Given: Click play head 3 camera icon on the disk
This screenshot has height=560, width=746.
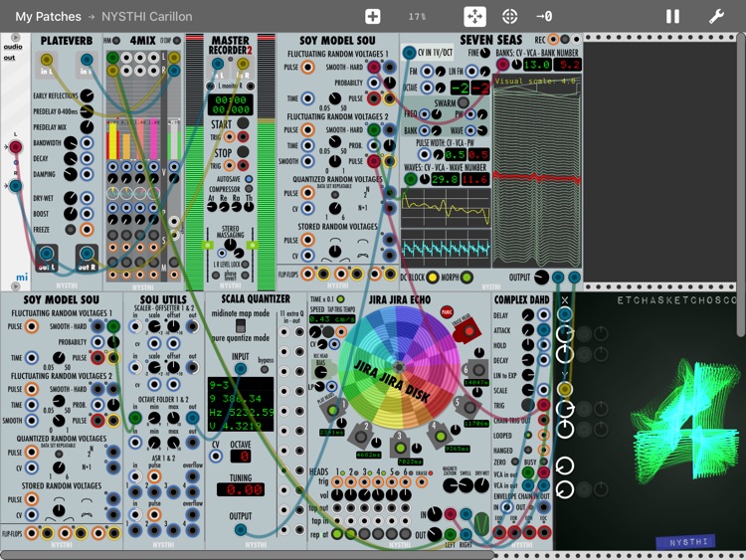Looking at the screenshot, I should (400, 447).
